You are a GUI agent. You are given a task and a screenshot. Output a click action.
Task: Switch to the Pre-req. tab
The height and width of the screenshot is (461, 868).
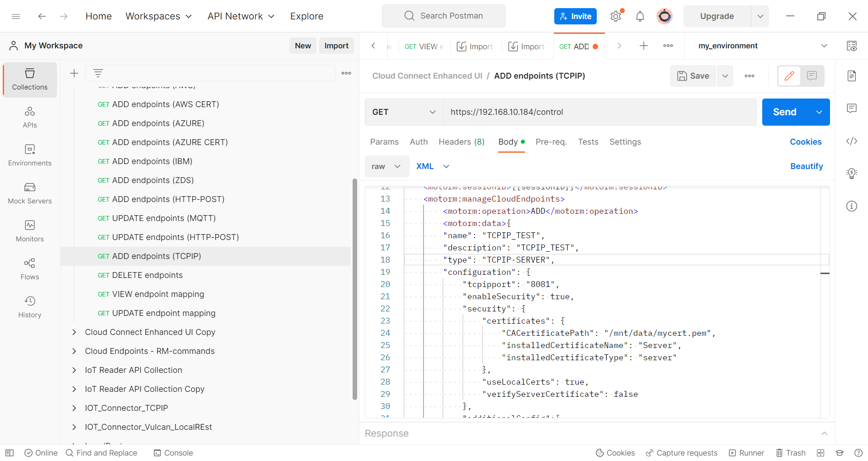(x=551, y=142)
